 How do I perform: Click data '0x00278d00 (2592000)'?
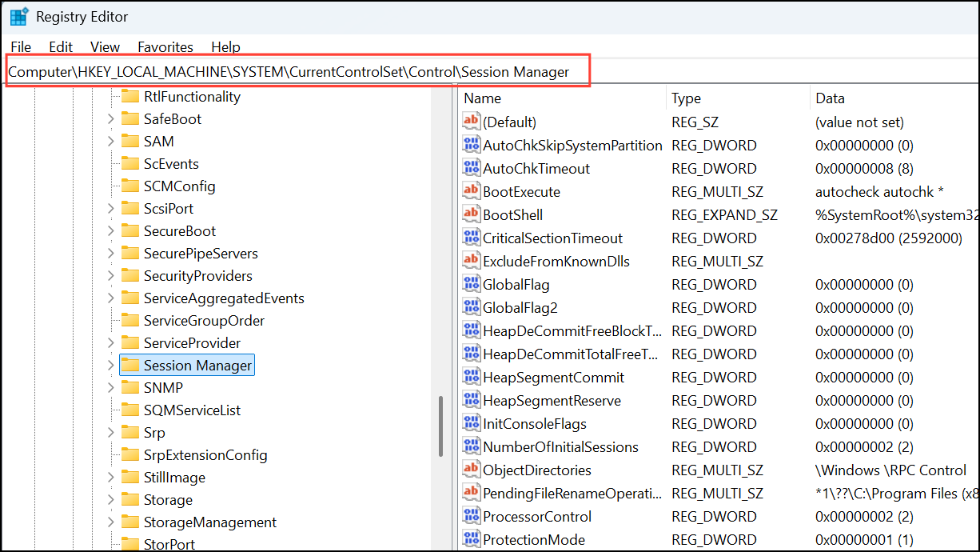pyautogui.click(x=889, y=238)
